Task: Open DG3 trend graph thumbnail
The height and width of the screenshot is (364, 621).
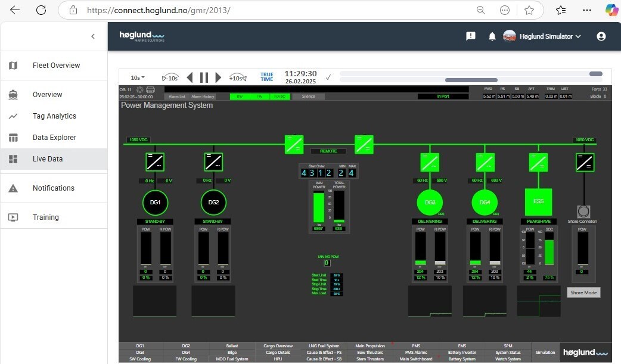Action: [430, 301]
